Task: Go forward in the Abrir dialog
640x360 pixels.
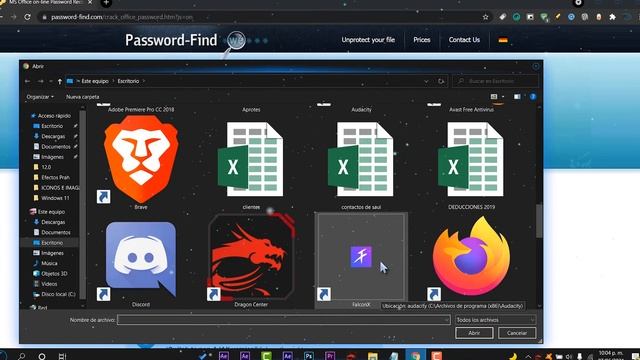Action: (x=40, y=81)
